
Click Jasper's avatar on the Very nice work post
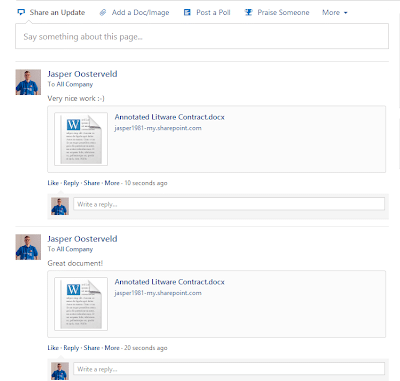28,82
